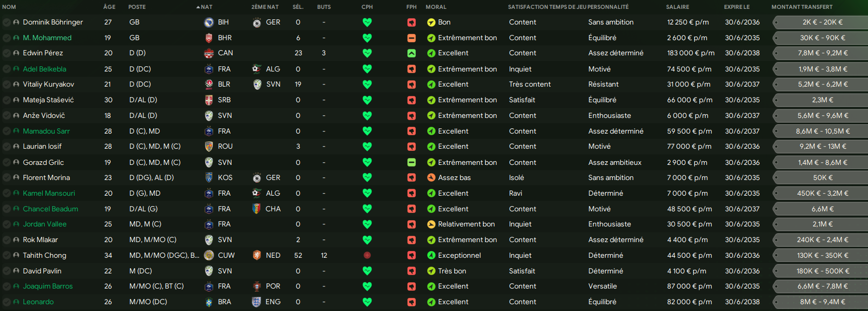Toggle the selection circle beside Edwin Pérez
The image size is (868, 311).
[x=6, y=53]
